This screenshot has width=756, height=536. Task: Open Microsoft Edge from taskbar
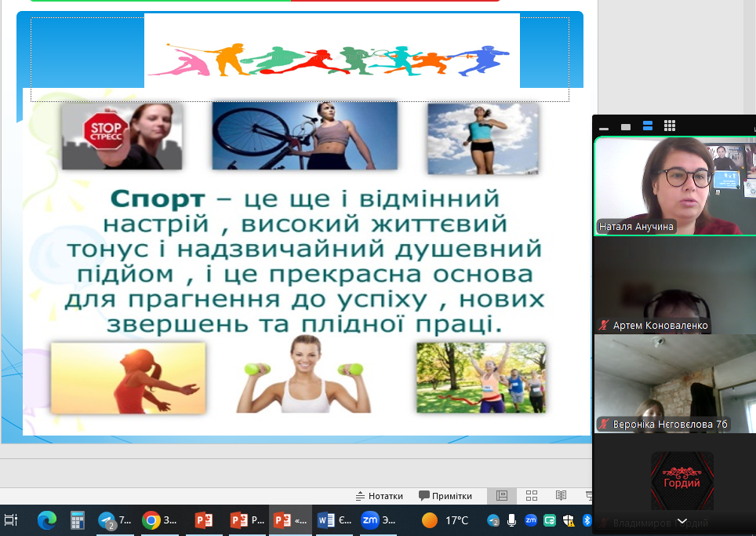point(47,520)
